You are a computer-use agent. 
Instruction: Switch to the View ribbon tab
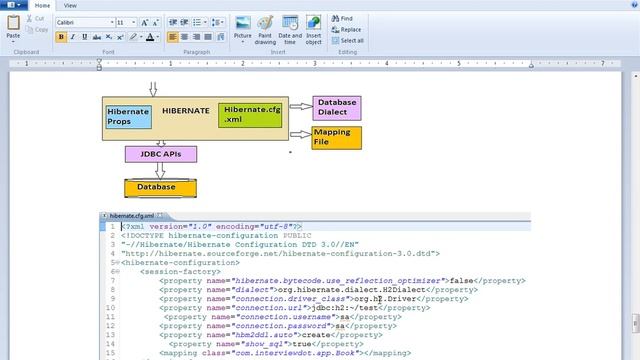tap(70, 6)
